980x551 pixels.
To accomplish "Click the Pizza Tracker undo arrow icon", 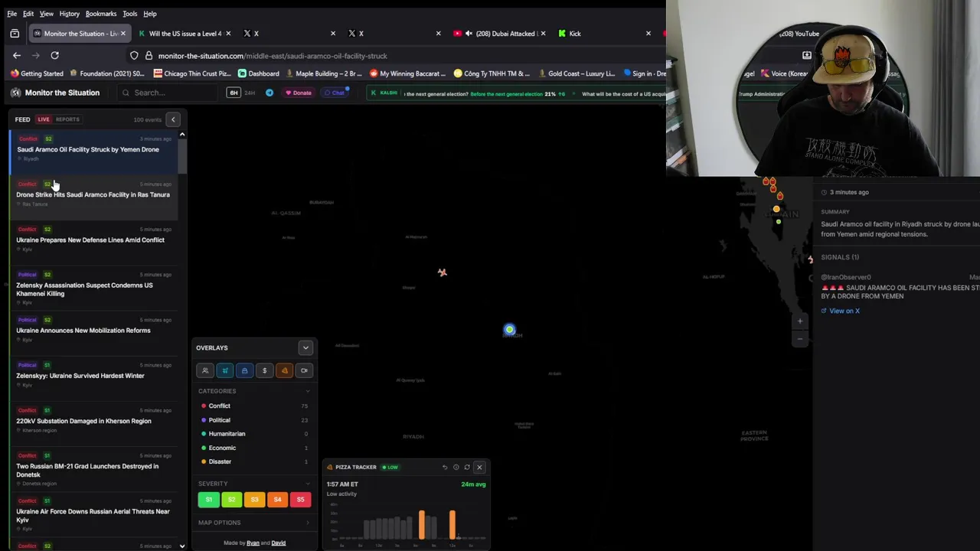I will (445, 467).
